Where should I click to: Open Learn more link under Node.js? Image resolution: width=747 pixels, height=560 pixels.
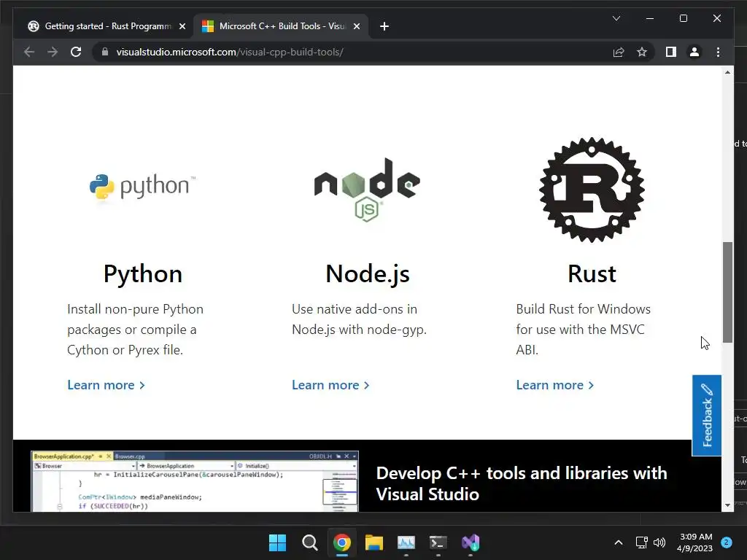(x=330, y=385)
